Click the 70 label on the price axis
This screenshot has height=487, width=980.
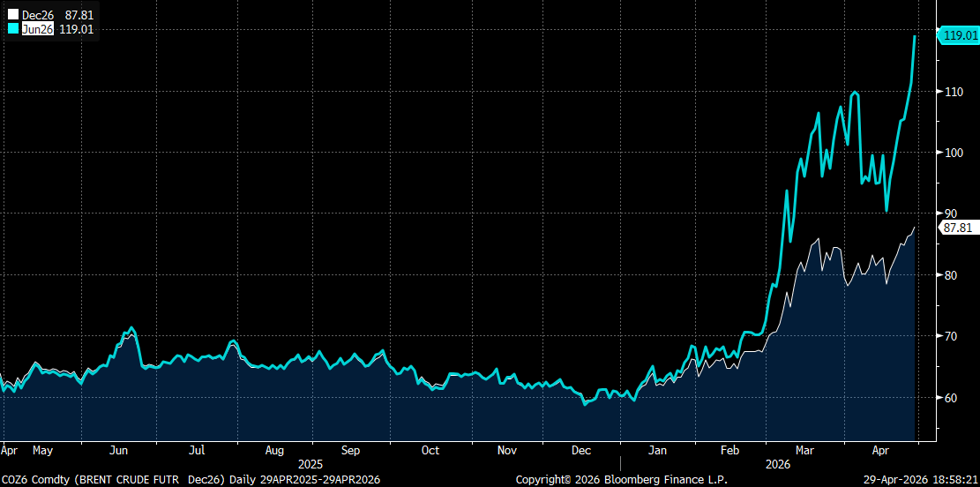tap(951, 336)
